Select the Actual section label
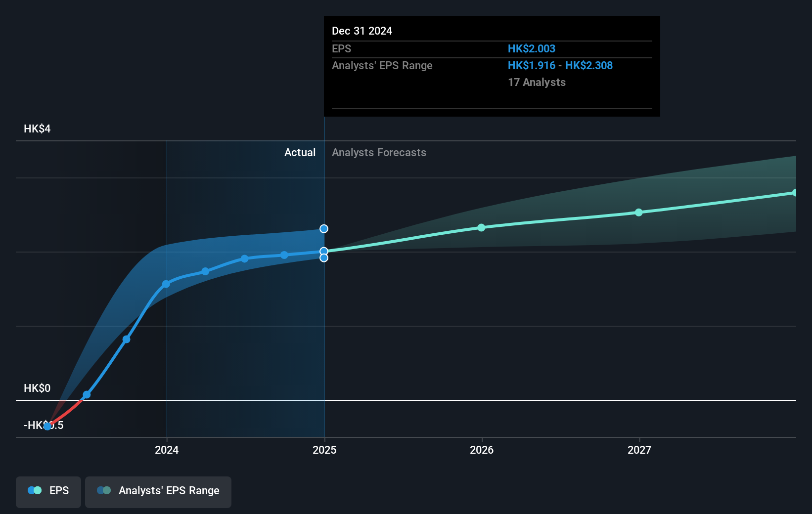The image size is (812, 514). click(300, 152)
